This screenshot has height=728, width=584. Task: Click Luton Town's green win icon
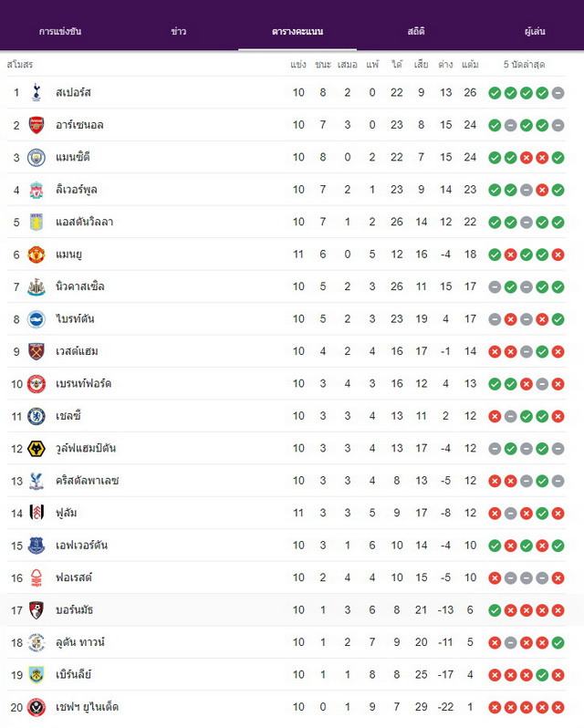558,642
